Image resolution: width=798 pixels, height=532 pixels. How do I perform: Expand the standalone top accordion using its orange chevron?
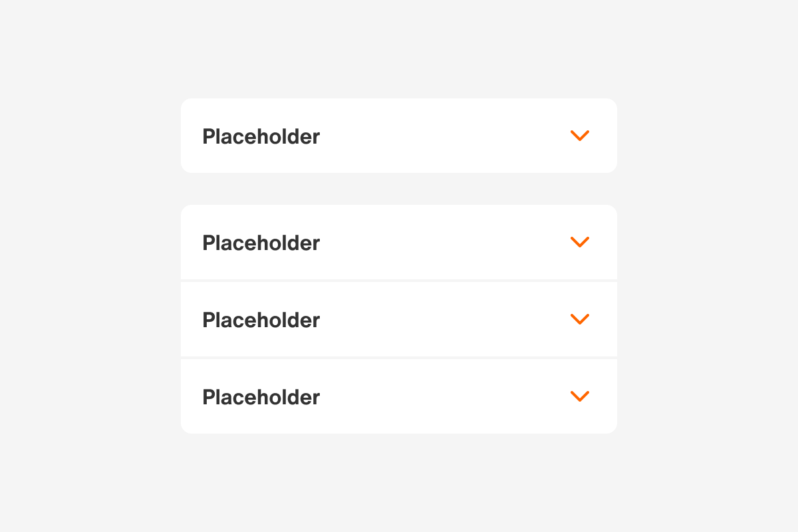[x=580, y=136]
